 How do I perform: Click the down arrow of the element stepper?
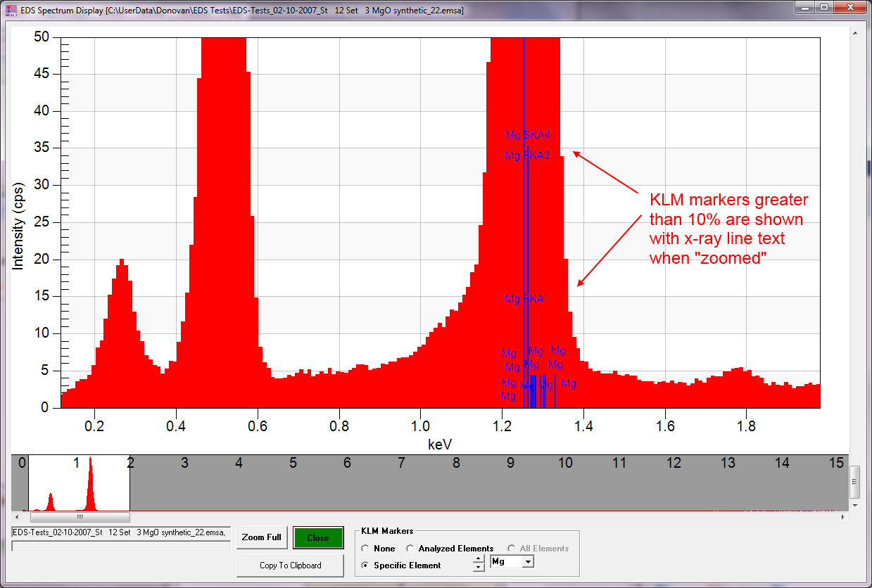pyautogui.click(x=479, y=566)
